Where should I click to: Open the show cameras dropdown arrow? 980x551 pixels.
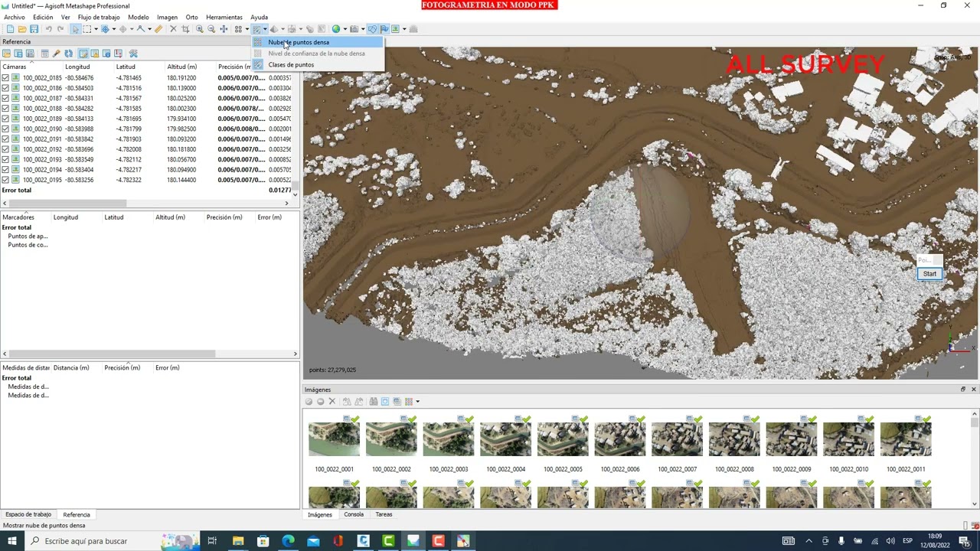(x=363, y=29)
